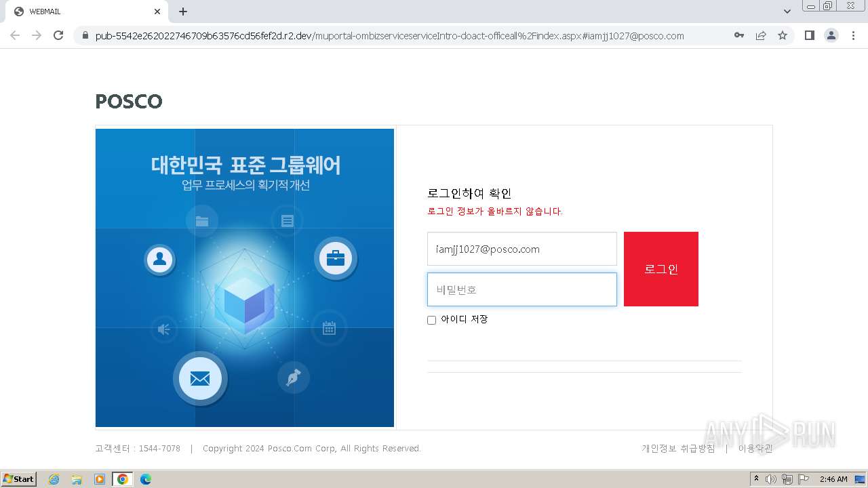Reload the page
Viewport: 868px width, 488px height.
coord(58,35)
